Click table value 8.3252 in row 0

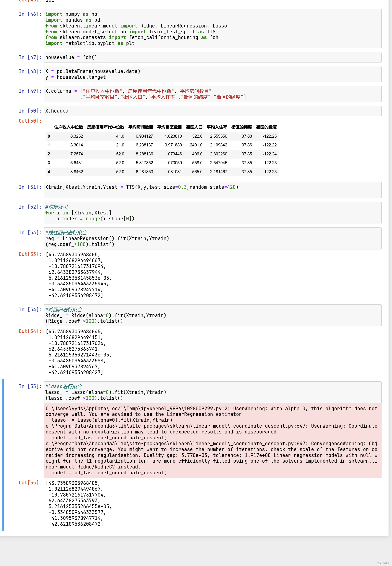77,136
